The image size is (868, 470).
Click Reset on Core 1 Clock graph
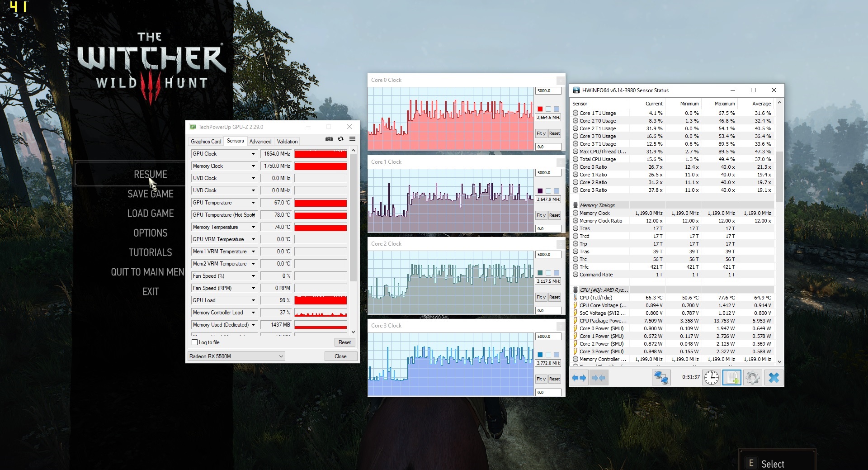click(x=554, y=215)
